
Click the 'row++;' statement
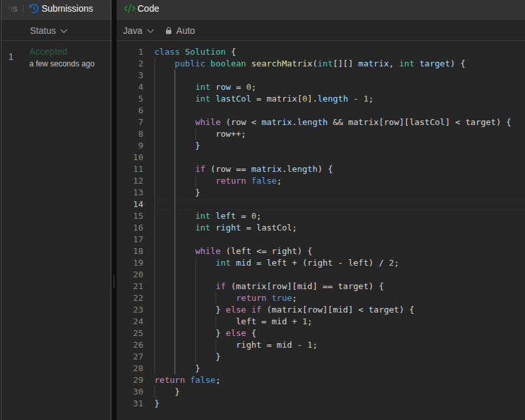(x=231, y=134)
